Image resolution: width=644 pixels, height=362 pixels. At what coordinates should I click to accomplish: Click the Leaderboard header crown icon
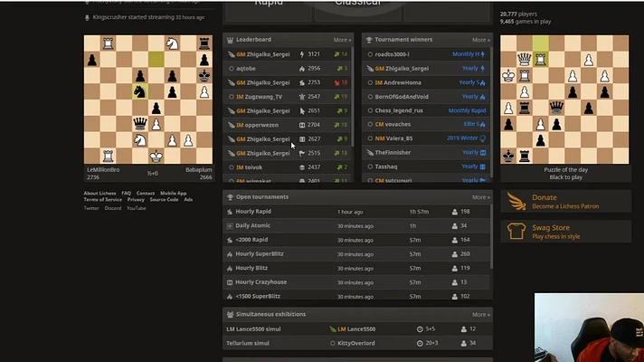pyautogui.click(x=230, y=40)
